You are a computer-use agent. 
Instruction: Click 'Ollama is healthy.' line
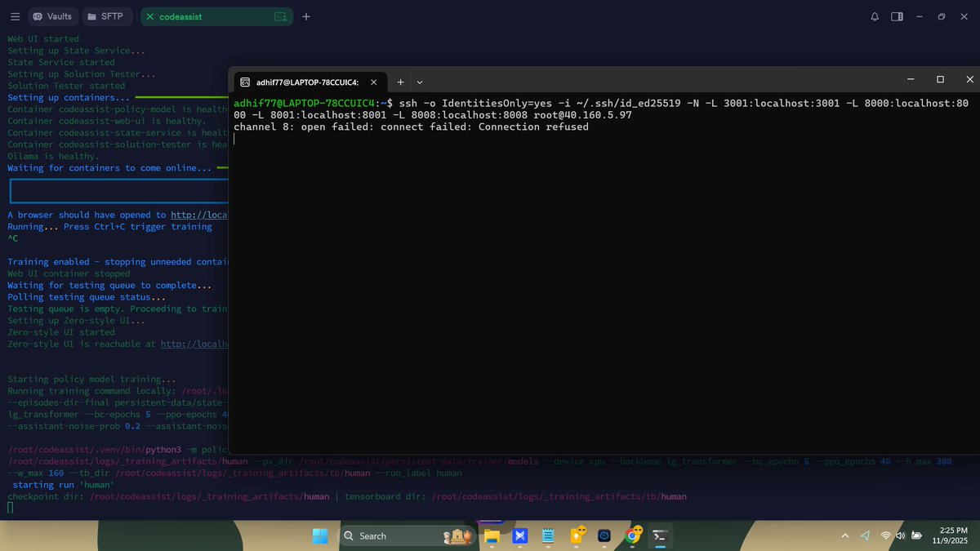[53, 156]
